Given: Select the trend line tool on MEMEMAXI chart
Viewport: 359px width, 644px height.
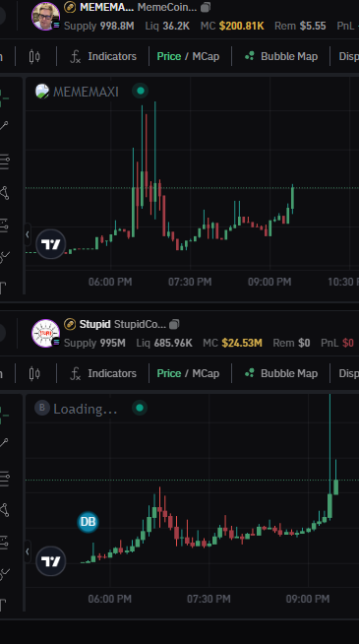Looking at the screenshot, I should point(4,125).
